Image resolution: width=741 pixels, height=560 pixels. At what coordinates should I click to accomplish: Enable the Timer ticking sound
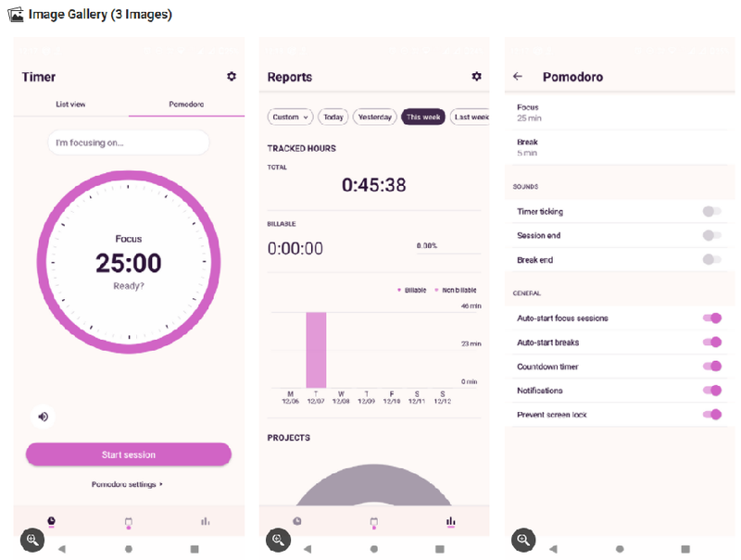(711, 211)
